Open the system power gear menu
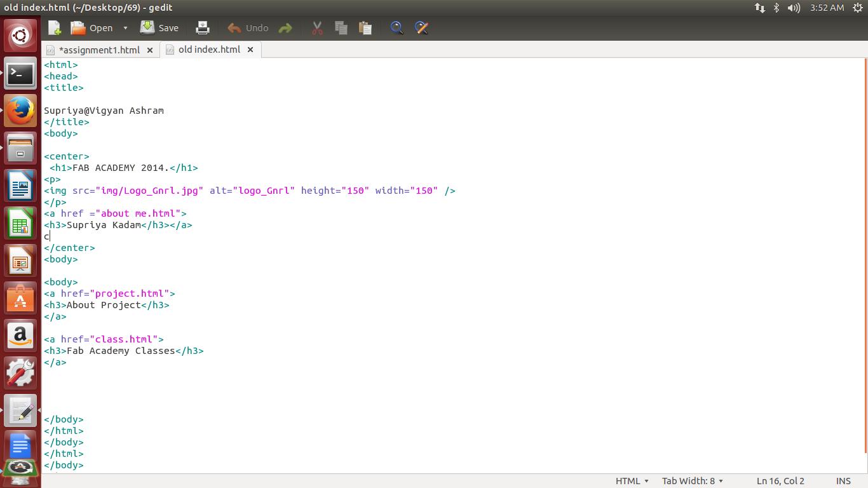The image size is (868, 488). 857,8
